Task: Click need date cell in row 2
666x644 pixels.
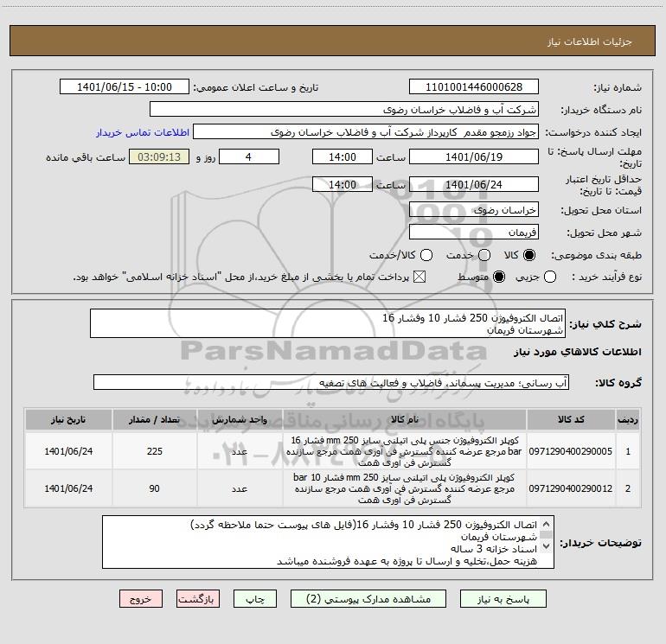Action: (68, 488)
